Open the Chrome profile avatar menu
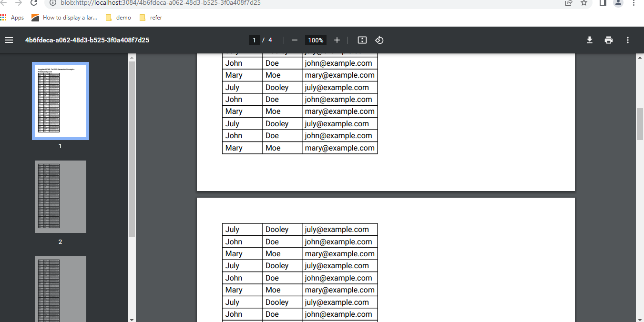This screenshot has width=644, height=322. click(x=619, y=3)
